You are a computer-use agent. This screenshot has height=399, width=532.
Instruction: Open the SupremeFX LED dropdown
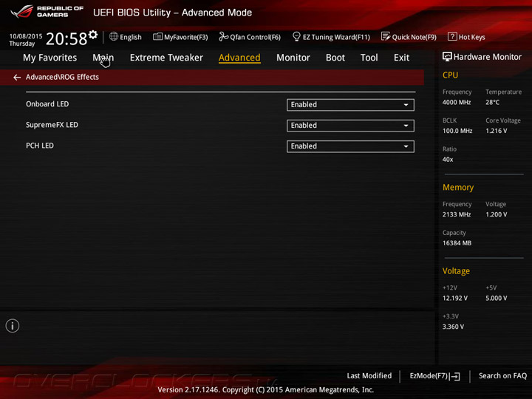[x=350, y=126]
